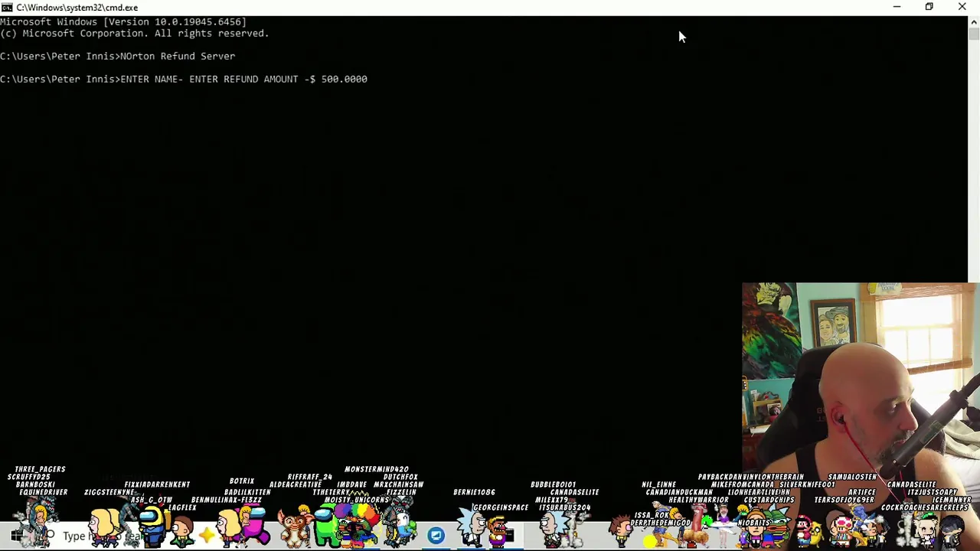Click the ENTER REFUND AMOUNT -$ 500.0000 line
The height and width of the screenshot is (551, 980).
[x=184, y=80]
